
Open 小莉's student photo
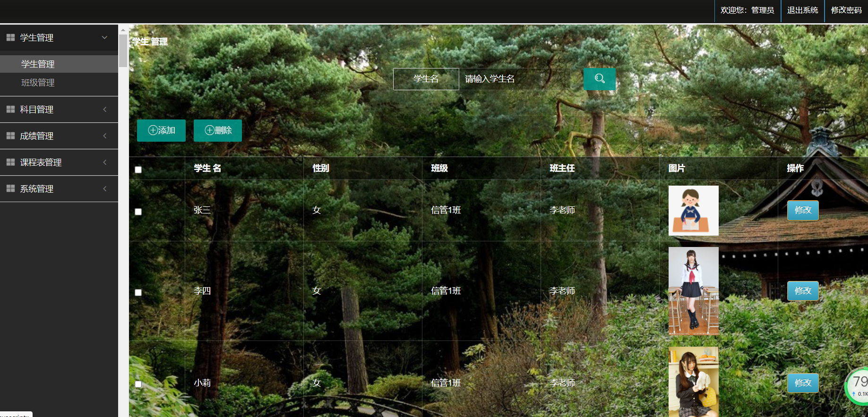[694, 382]
